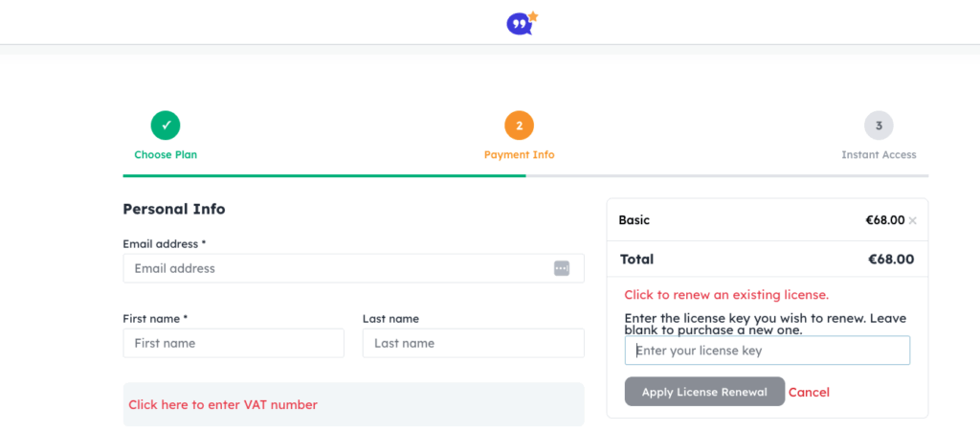Image resolution: width=980 pixels, height=431 pixels.
Task: Focus the license key input box
Action: coord(768,351)
